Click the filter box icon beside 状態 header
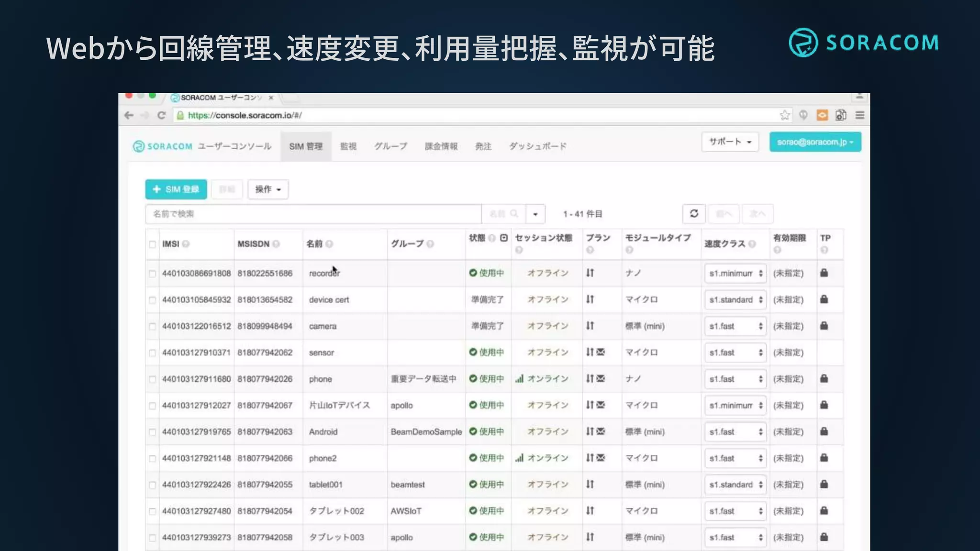 click(x=504, y=238)
